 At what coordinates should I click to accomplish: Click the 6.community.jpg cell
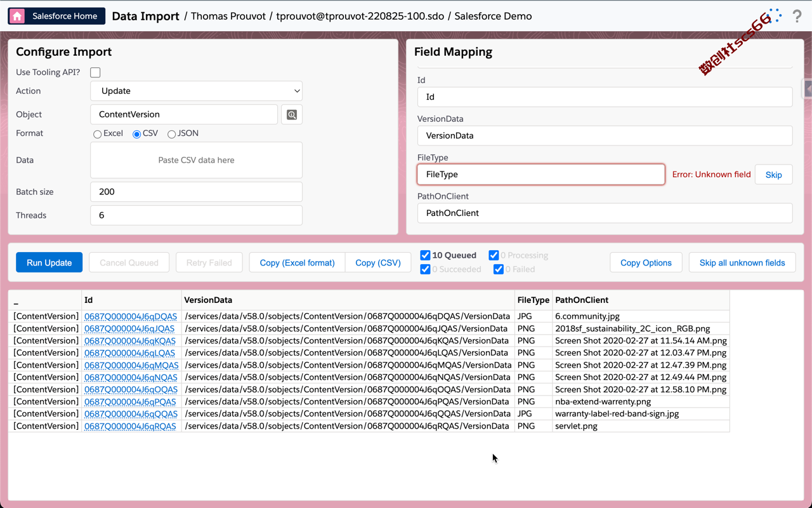[x=641, y=316]
